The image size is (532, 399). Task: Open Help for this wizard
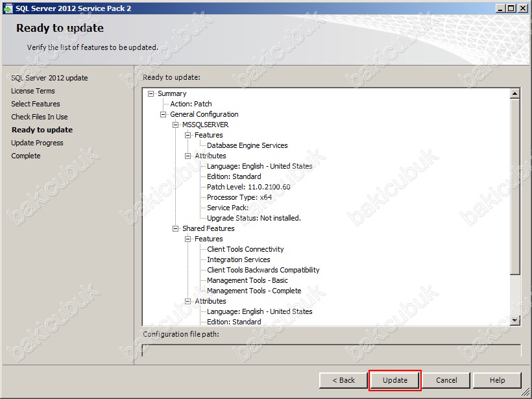coord(497,380)
